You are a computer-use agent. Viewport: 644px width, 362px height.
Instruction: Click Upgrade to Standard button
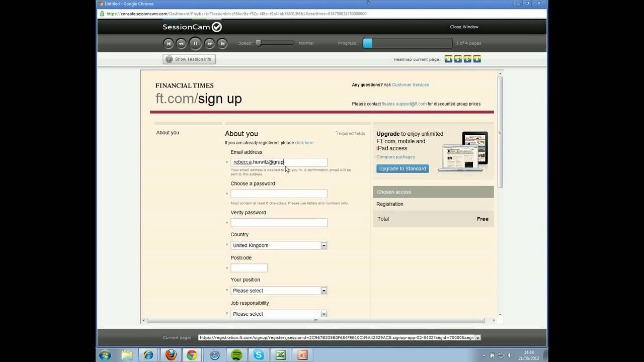(x=403, y=169)
